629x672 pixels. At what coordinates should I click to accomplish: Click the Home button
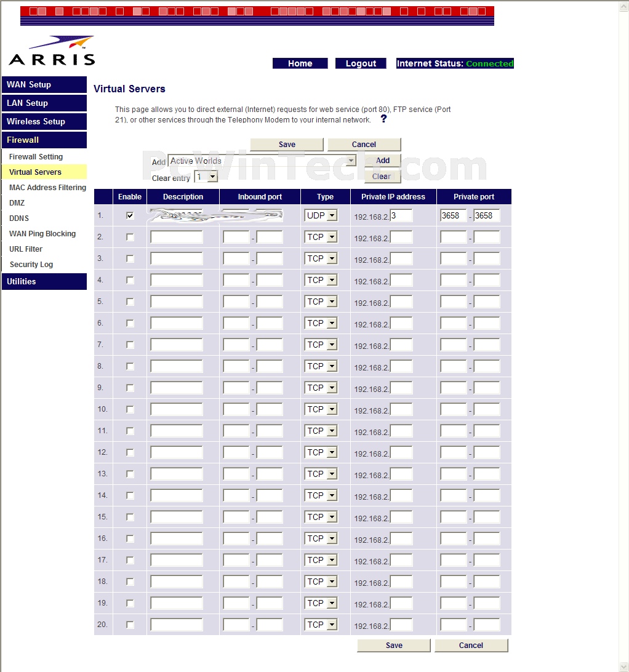coord(300,63)
